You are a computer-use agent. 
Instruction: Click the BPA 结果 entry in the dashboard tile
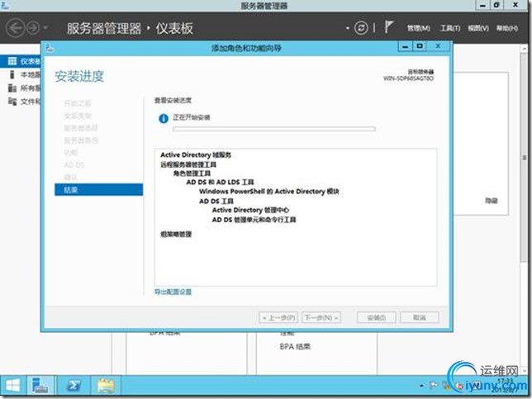coord(295,347)
